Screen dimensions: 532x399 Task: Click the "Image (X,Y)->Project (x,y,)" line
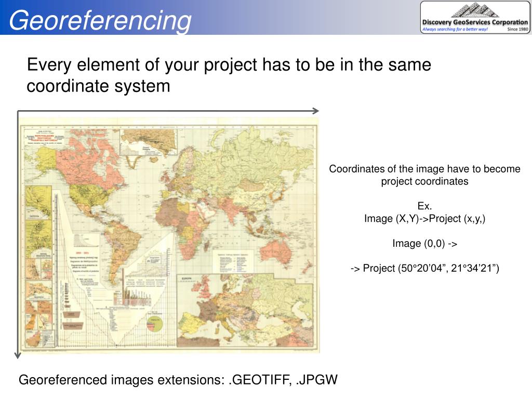tap(425, 219)
